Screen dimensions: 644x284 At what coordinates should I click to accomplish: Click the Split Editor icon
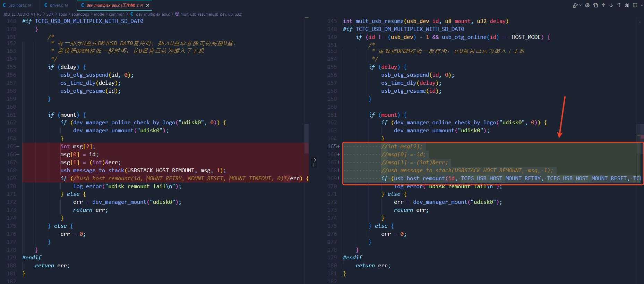click(635, 5)
